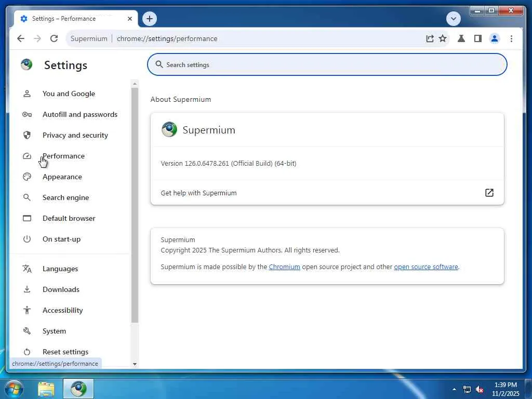Click the Search engine magnifier icon

[x=27, y=197]
